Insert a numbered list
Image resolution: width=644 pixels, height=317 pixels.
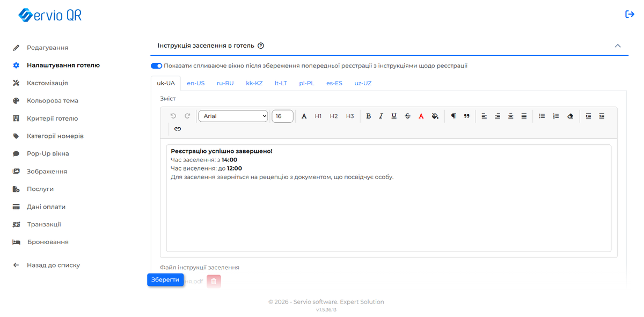click(556, 116)
